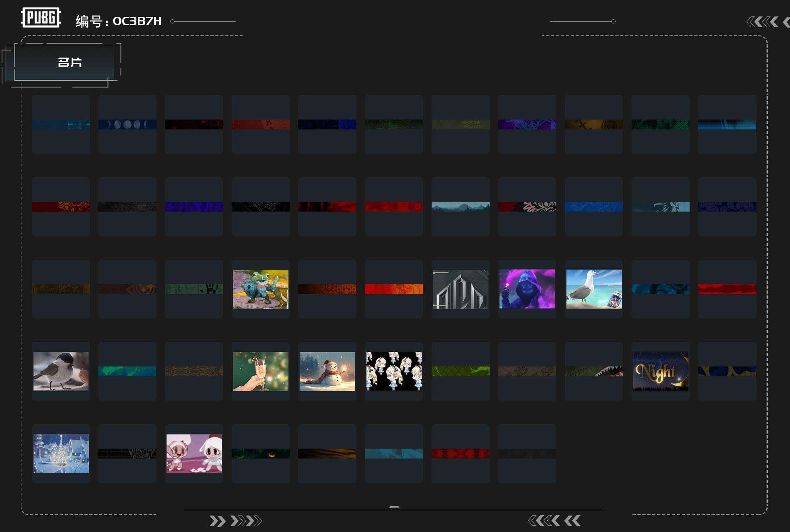The height and width of the screenshot is (532, 790).
Task: Choose the metallic gray logo name card
Action: click(x=460, y=289)
